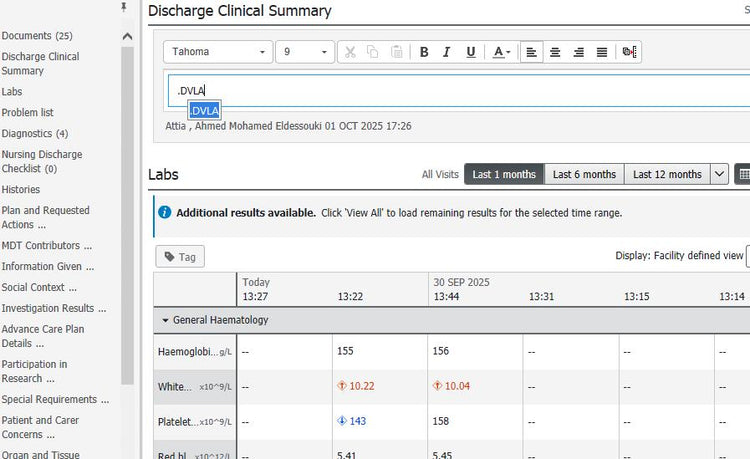Toggle bold text formatting
750x459 pixels.
pos(424,52)
